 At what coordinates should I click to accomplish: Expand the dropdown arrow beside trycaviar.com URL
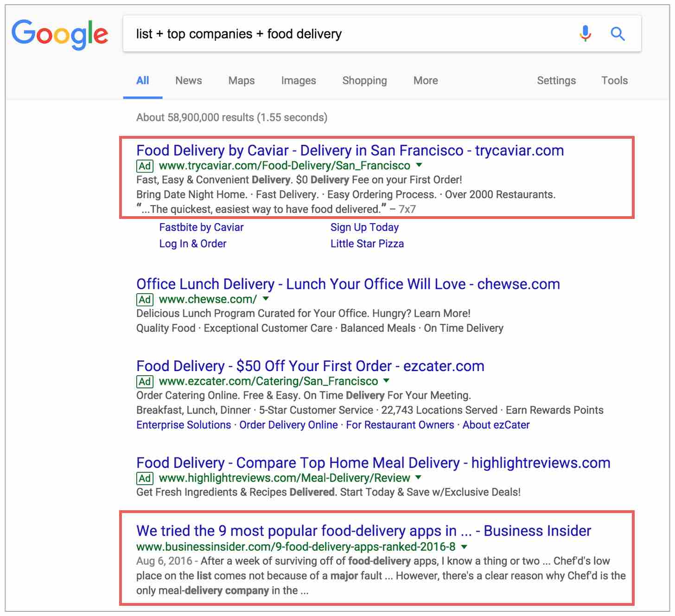pyautogui.click(x=419, y=165)
